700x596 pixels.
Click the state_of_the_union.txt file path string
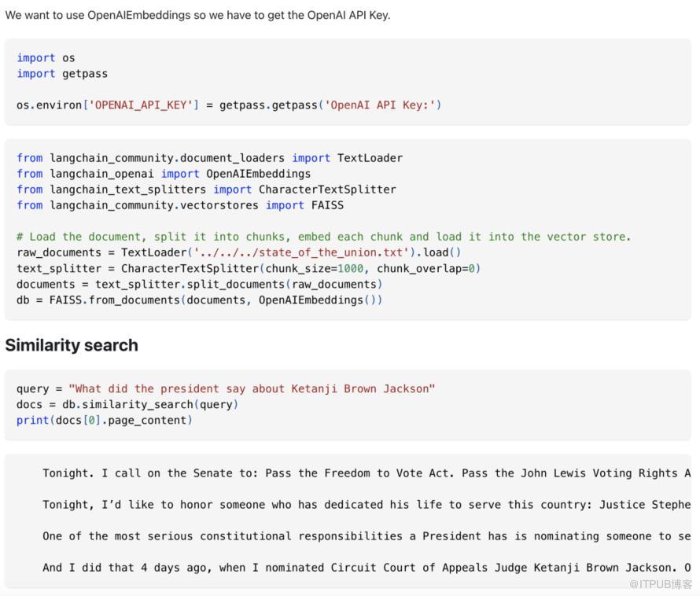click(x=288, y=252)
